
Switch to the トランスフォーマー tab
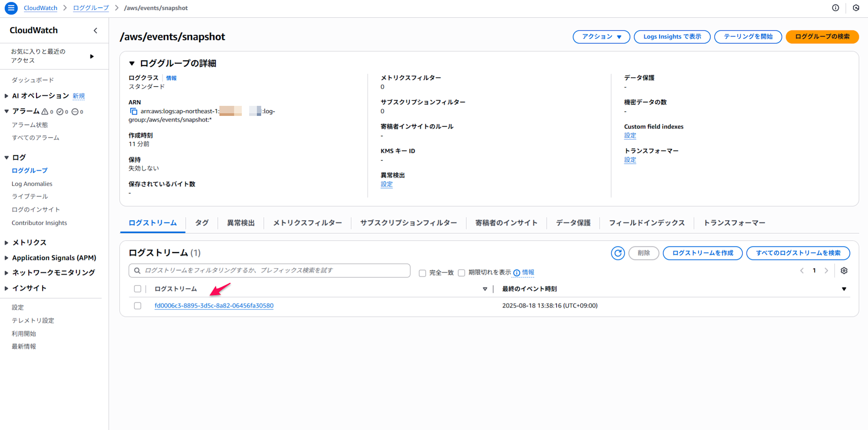(734, 223)
